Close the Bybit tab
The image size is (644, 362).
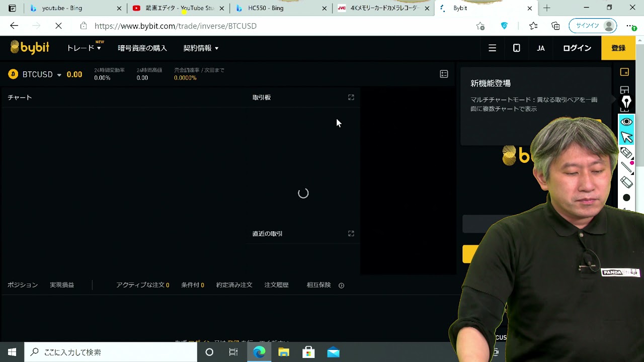click(530, 9)
